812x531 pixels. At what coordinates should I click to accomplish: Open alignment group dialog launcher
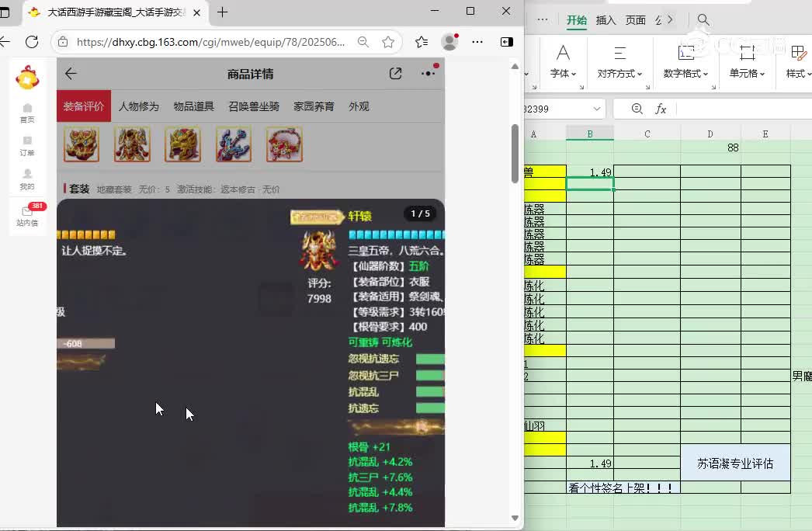[x=647, y=88]
